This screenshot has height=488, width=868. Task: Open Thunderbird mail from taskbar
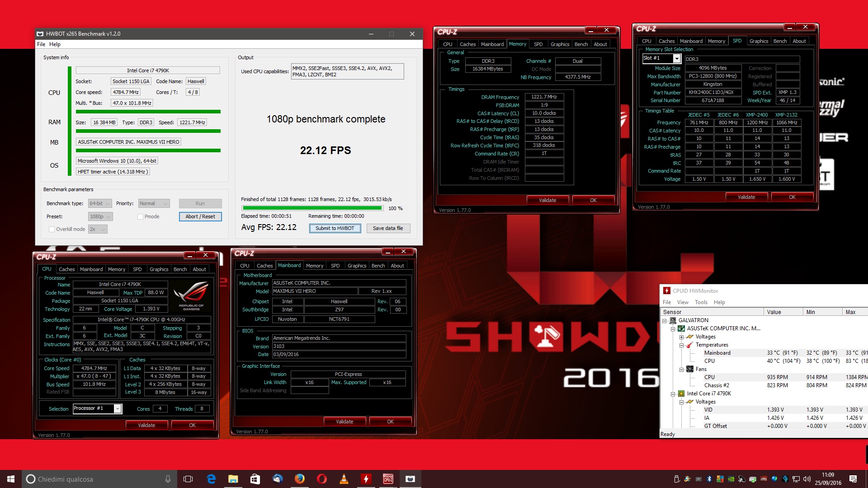[x=278, y=479]
